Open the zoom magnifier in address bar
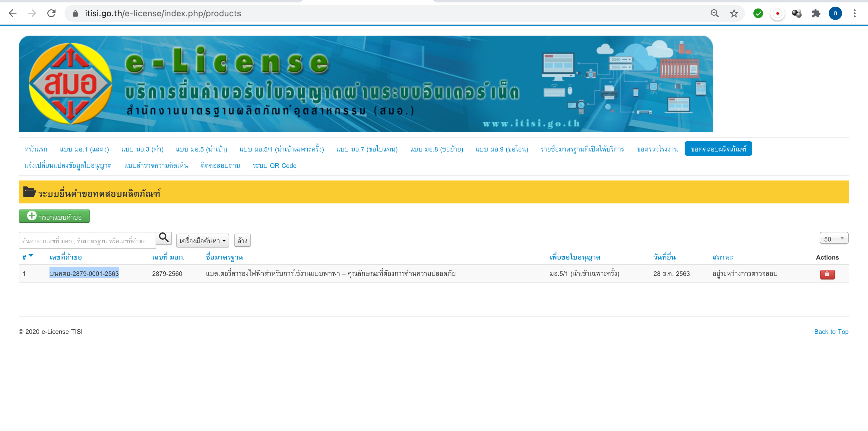Viewport: 868px width, 431px height. 714,14
